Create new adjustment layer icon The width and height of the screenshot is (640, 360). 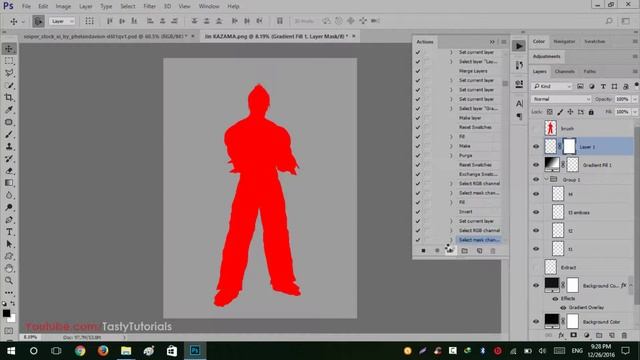(587, 335)
